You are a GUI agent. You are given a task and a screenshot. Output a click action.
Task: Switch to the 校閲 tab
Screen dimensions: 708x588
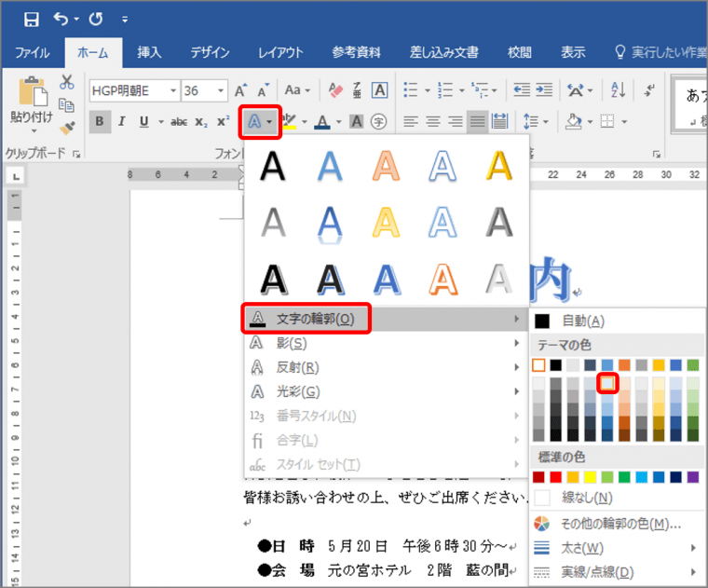point(519,52)
